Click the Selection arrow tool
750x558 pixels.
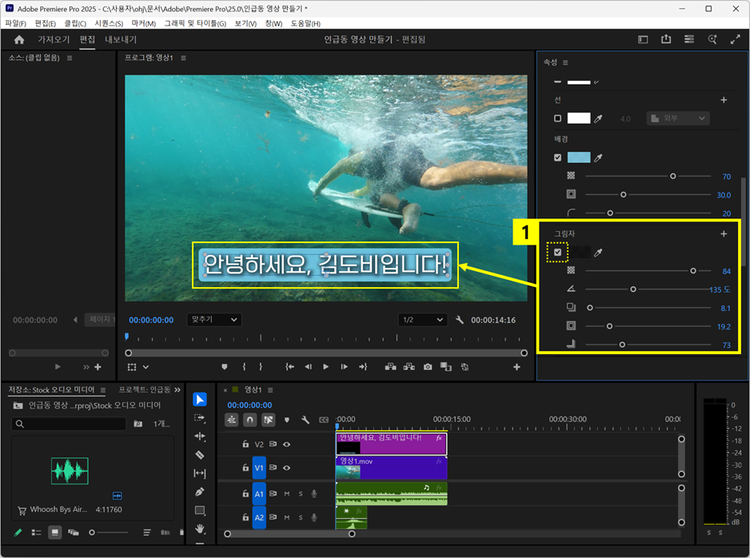coord(200,400)
